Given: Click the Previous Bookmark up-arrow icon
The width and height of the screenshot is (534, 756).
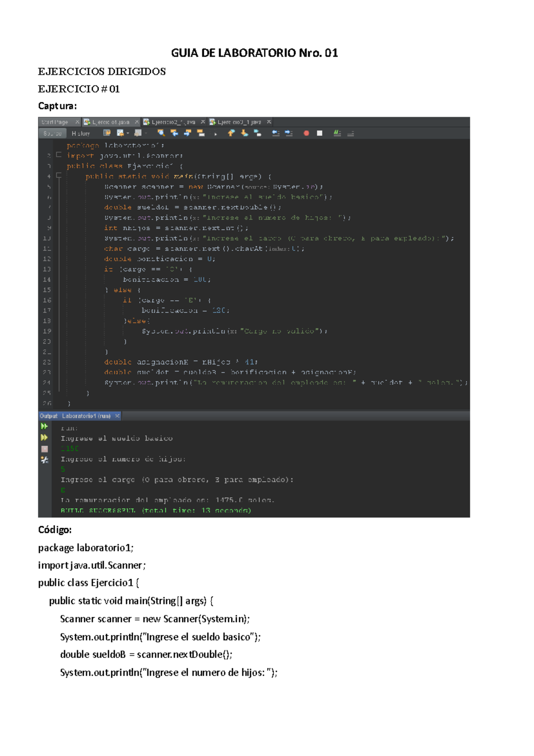Looking at the screenshot, I should point(231,133).
